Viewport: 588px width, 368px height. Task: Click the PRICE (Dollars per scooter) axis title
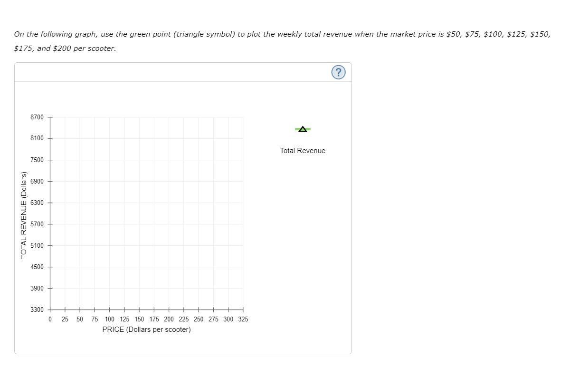146,329
